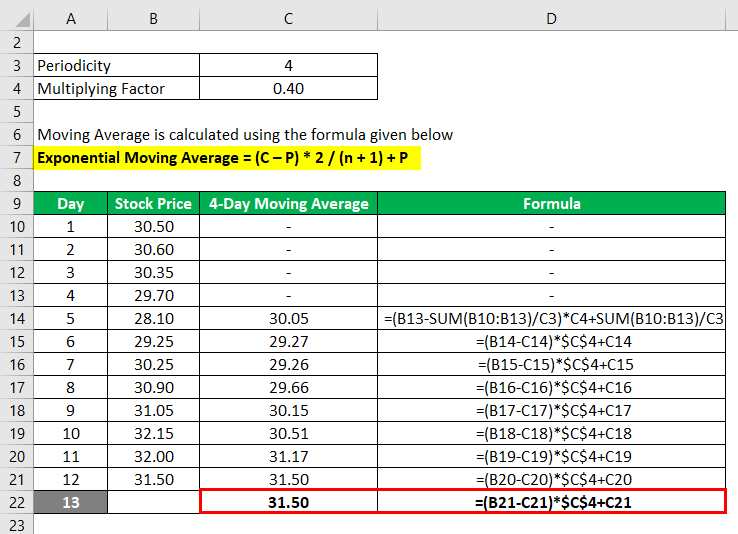Screen dimensions: 738x534
Task: Select the moving average value 30.05
Action: pyautogui.click(x=289, y=319)
